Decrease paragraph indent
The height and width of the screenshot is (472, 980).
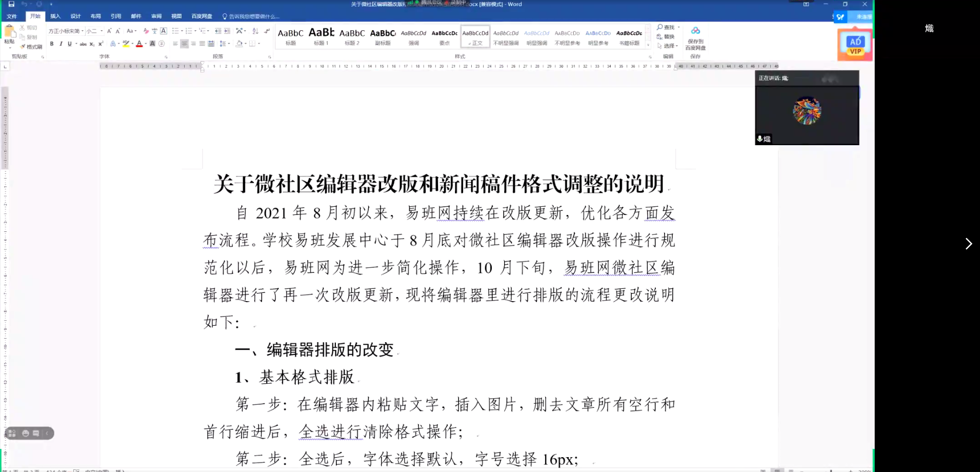click(218, 31)
